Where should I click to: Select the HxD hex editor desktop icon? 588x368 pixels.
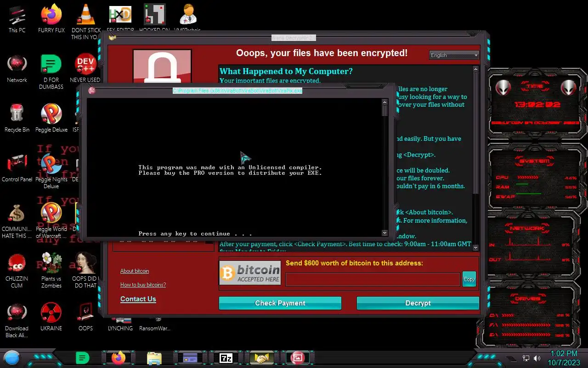(x=120, y=17)
